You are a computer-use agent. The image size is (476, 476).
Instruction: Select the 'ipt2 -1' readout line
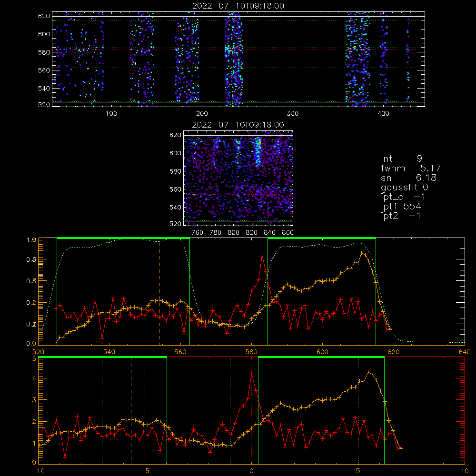click(x=401, y=216)
